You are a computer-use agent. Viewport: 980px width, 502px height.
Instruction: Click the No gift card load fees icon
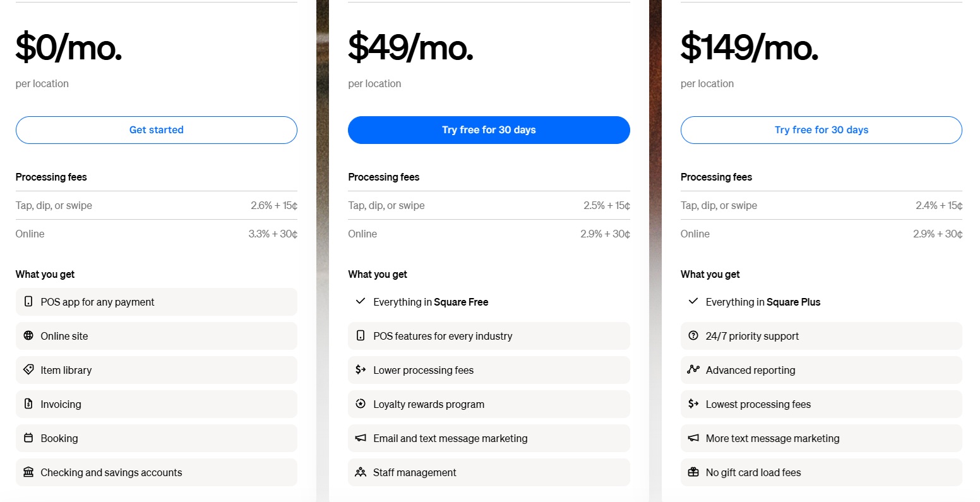tap(693, 472)
